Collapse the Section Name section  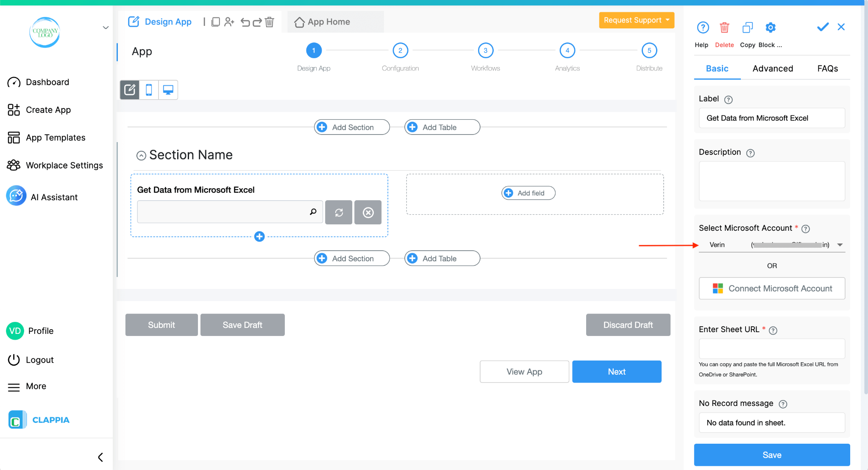(x=141, y=156)
